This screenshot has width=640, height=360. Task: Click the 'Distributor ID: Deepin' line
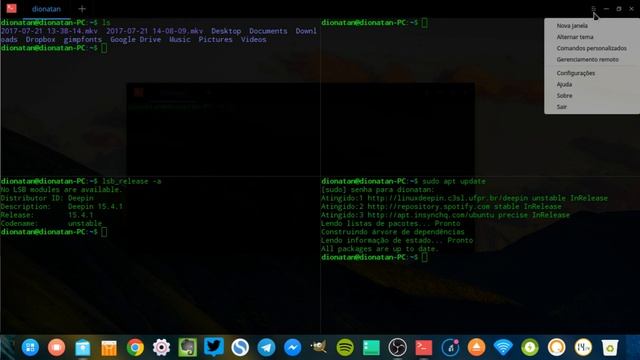click(47, 198)
